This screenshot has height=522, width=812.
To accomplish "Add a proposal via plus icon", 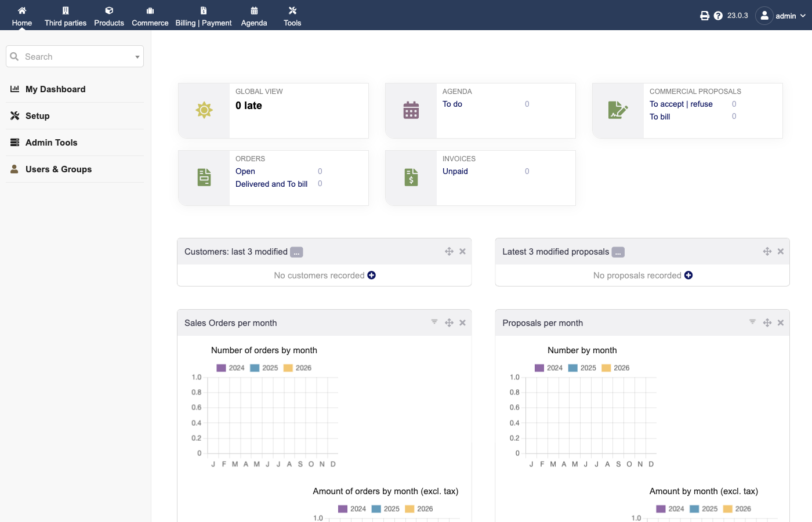I will pos(688,275).
